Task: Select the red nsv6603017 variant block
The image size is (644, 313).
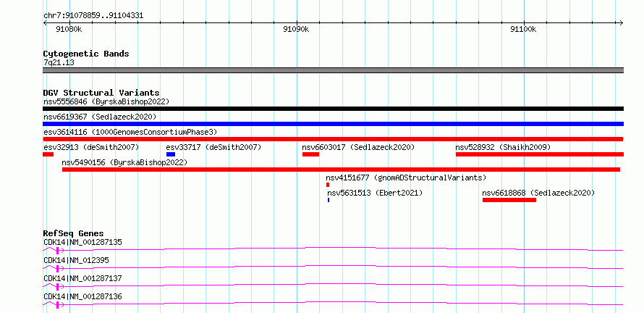Action: (x=310, y=154)
